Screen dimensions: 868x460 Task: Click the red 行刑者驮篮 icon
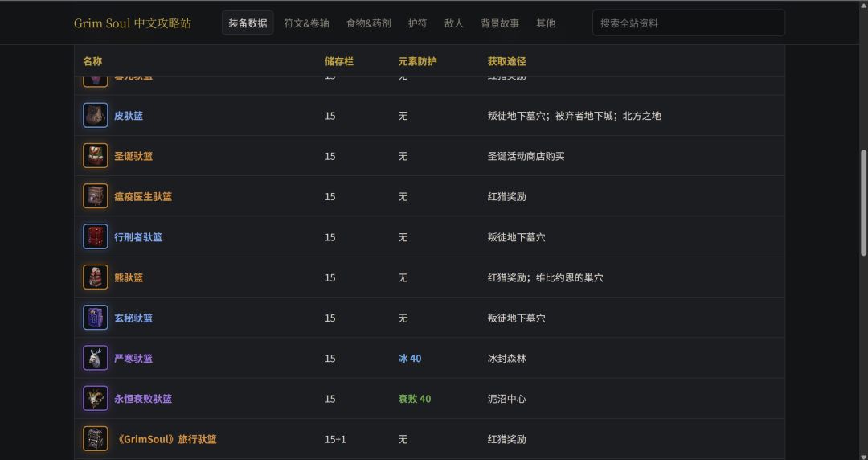tap(95, 236)
